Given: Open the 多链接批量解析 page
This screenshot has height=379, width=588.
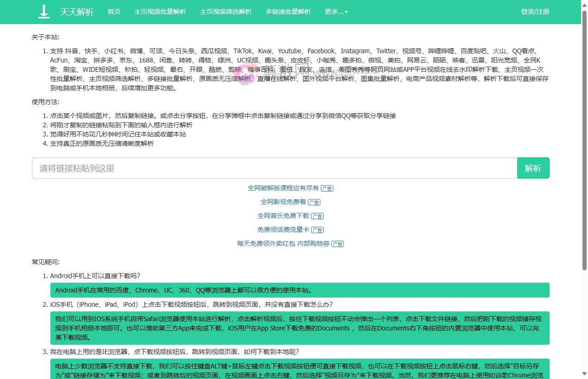Looking at the screenshot, I should point(288,12).
